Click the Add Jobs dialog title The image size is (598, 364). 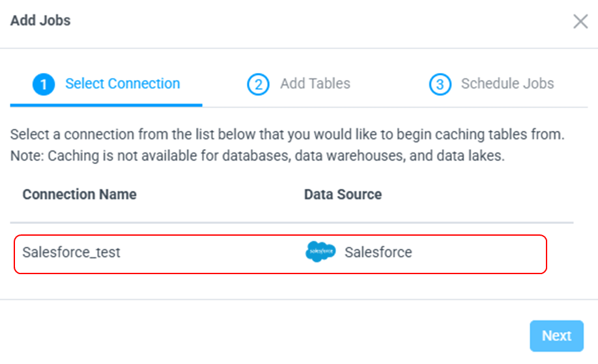[40, 21]
